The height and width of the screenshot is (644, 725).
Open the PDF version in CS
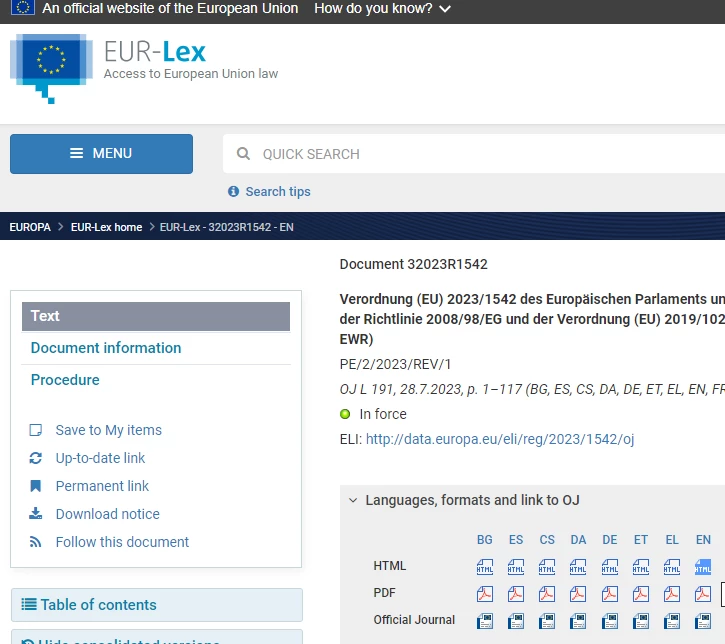tap(547, 594)
